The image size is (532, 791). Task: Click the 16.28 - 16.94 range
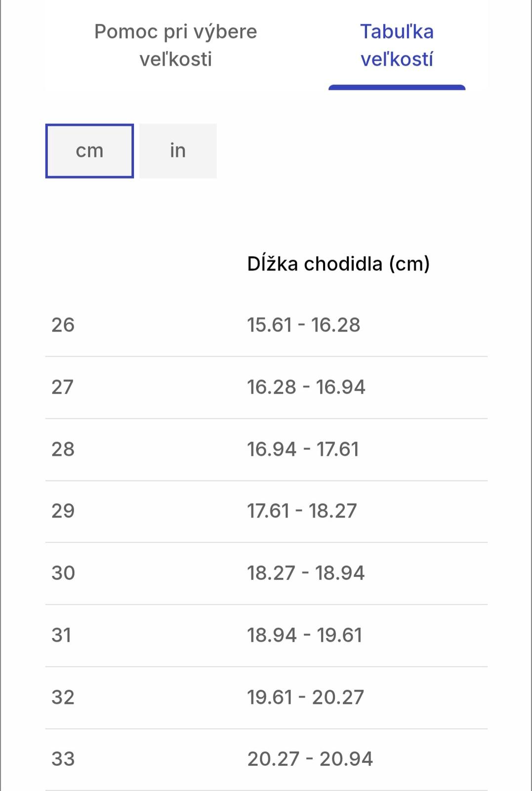click(x=306, y=387)
